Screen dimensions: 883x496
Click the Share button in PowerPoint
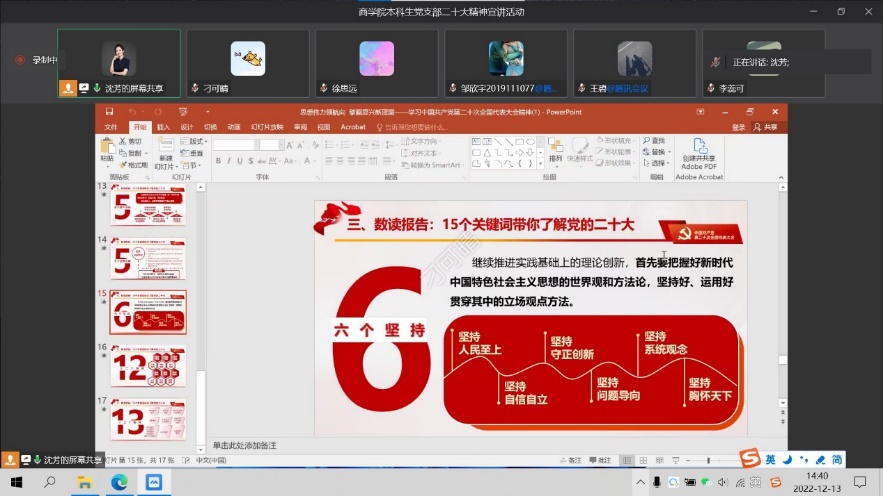[765, 127]
